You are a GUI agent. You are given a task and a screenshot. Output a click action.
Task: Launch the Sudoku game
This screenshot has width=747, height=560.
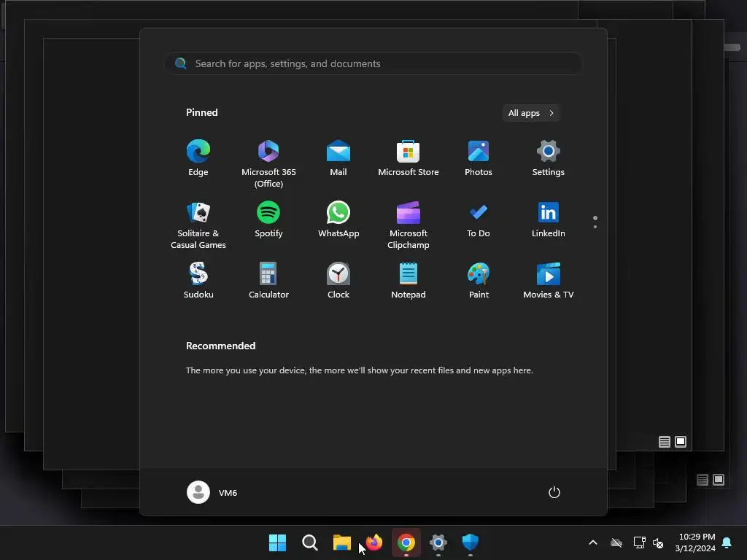(x=198, y=281)
